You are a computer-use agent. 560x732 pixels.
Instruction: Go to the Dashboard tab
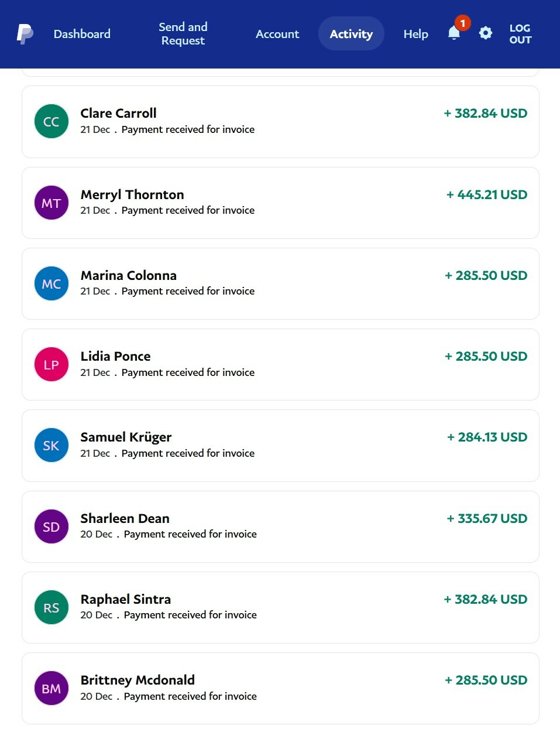(82, 34)
